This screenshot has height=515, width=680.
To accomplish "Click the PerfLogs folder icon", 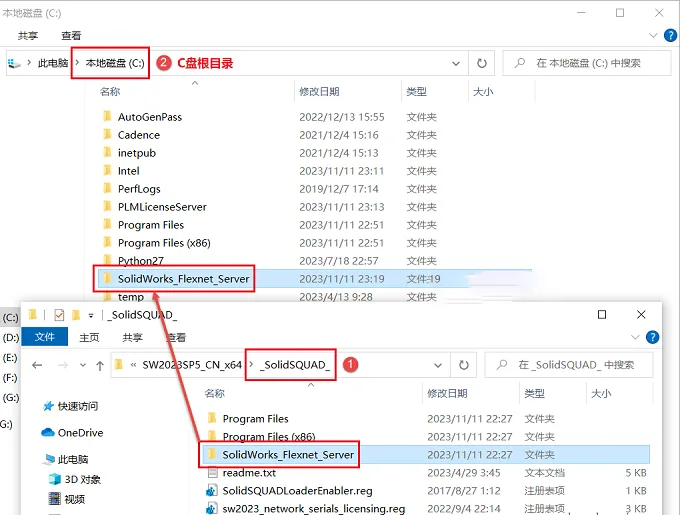I will [x=107, y=188].
